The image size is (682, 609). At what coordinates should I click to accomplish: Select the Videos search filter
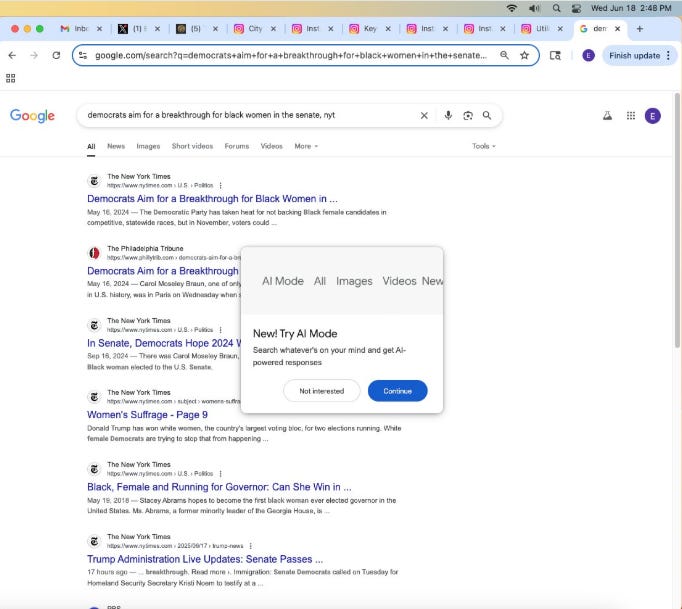tap(271, 146)
